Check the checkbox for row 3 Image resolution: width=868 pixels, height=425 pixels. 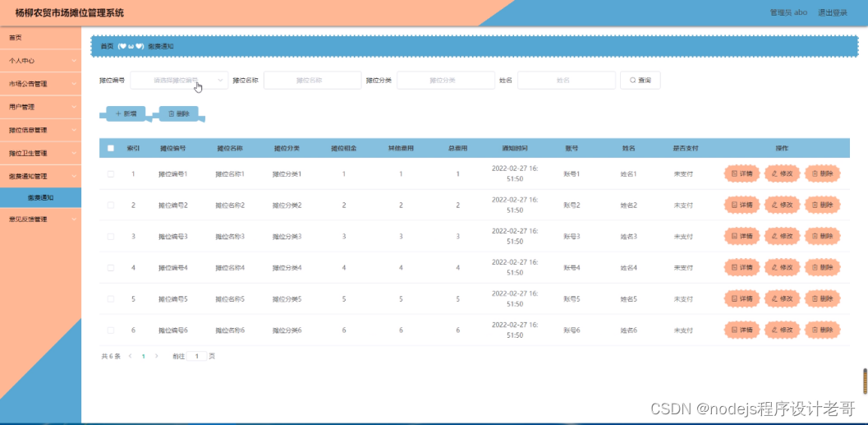pyautogui.click(x=111, y=237)
